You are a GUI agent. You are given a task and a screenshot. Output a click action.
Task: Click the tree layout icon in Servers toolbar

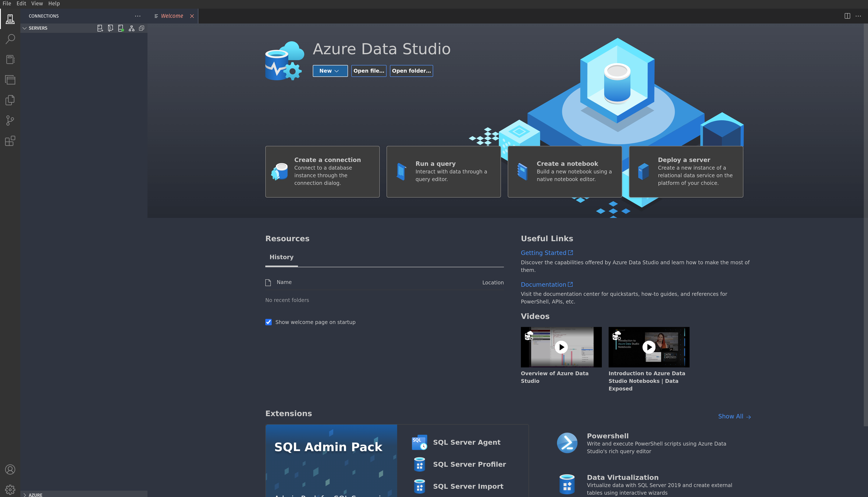[x=132, y=28]
